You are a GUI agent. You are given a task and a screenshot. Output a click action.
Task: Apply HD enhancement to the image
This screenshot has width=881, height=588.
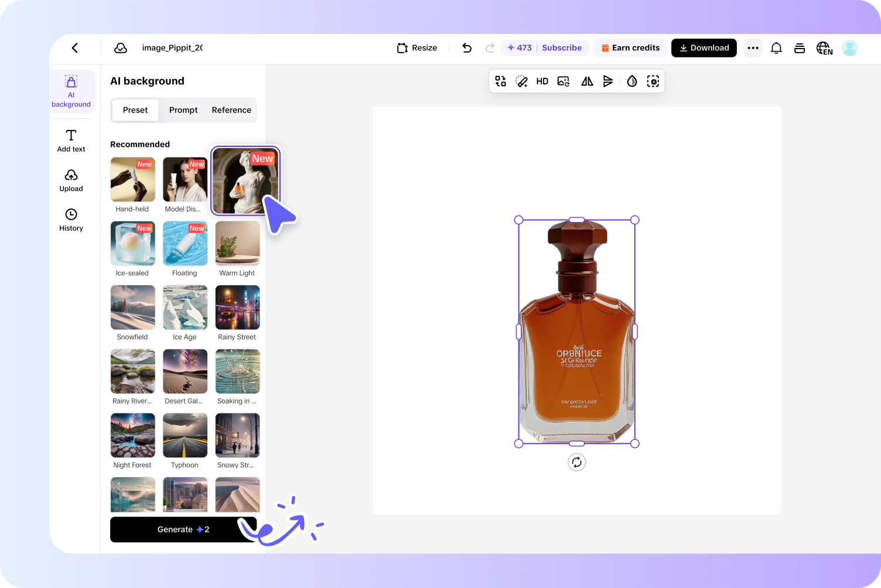[542, 81]
